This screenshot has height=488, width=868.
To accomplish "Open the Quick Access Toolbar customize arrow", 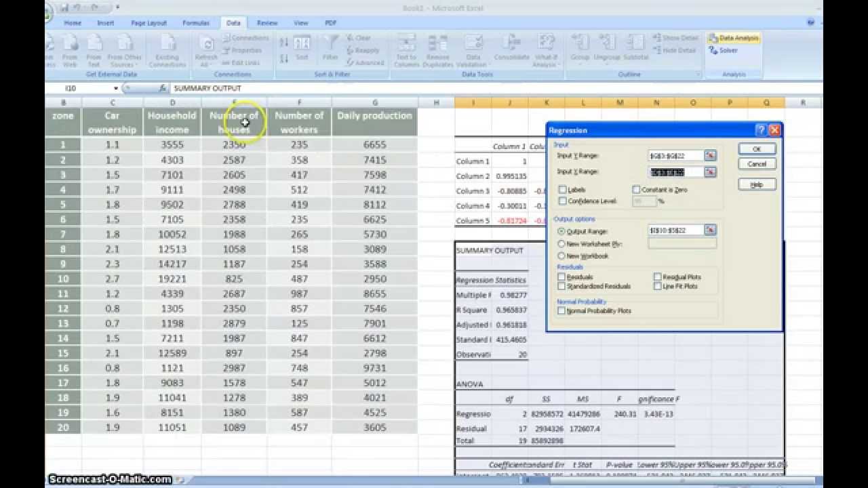I will 117,7.
